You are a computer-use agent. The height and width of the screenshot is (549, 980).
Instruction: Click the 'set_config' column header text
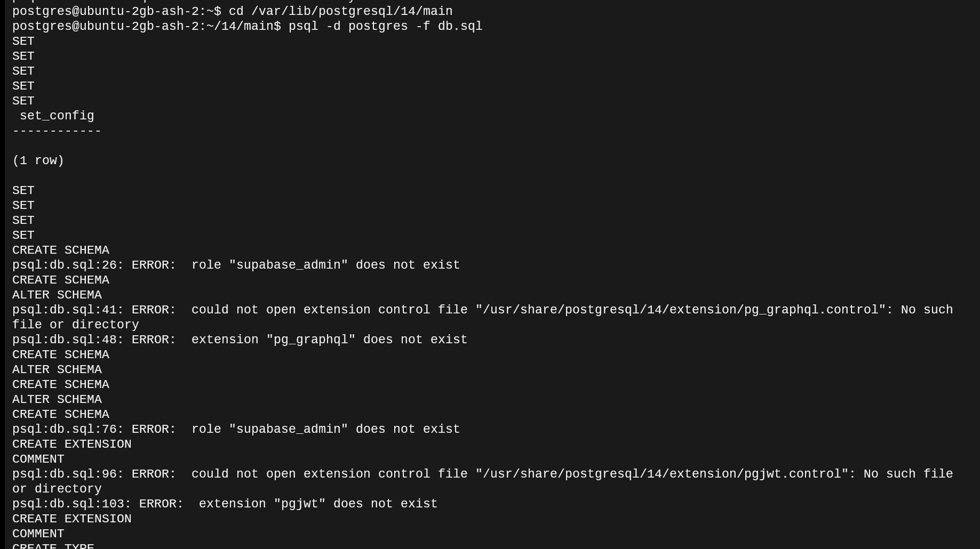[57, 116]
